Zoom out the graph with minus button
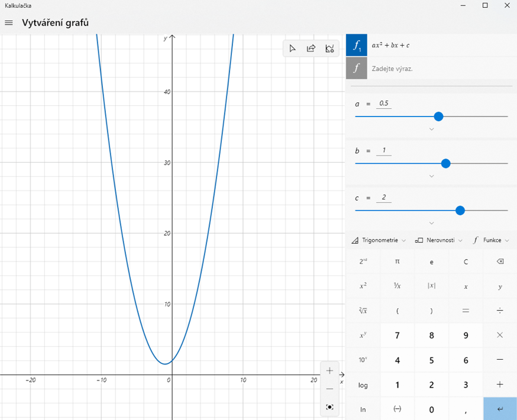This screenshot has height=420, width=517. point(329,389)
